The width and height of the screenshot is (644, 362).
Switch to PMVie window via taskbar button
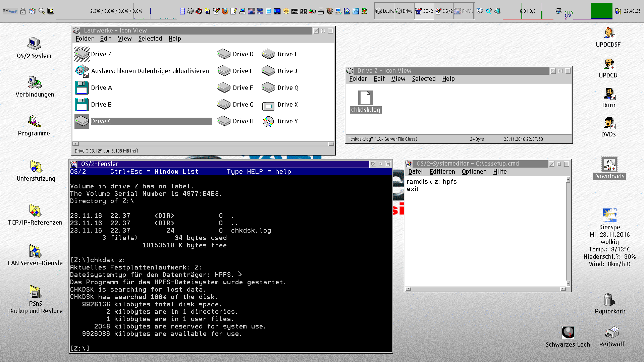464,11
